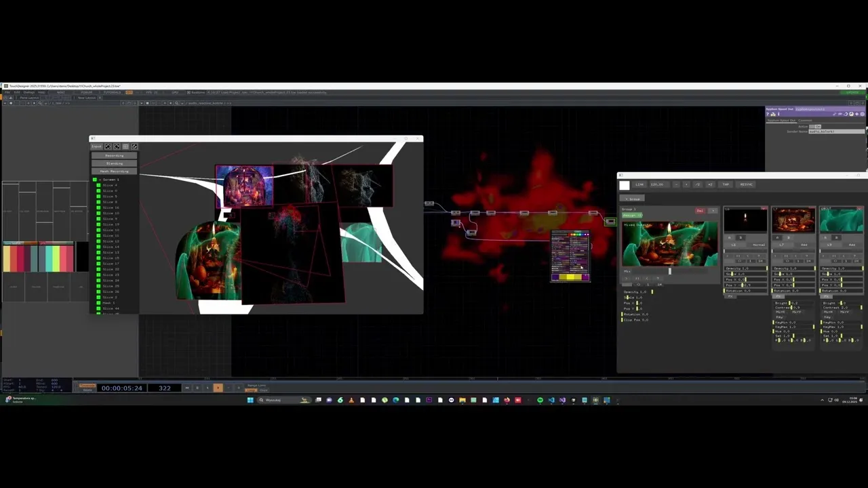
Task: Toggle the Slice 16 visibility checkbox
Action: pyautogui.click(x=98, y=207)
